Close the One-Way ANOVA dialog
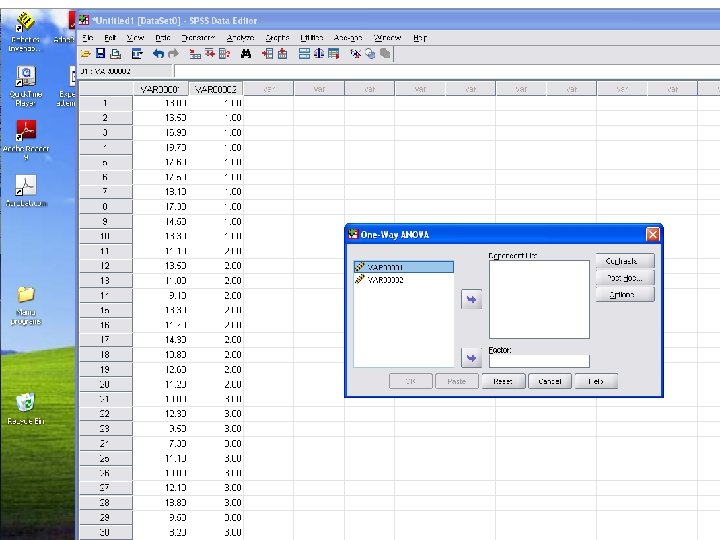The height and width of the screenshot is (540, 720). click(x=652, y=235)
